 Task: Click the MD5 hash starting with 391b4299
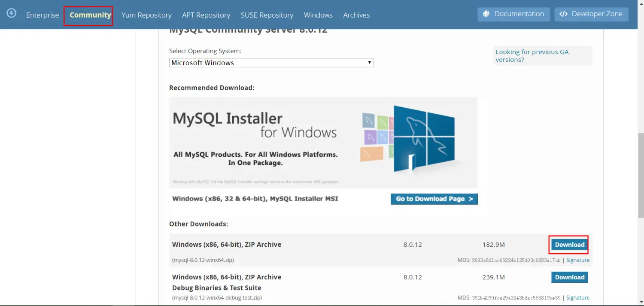516,298
